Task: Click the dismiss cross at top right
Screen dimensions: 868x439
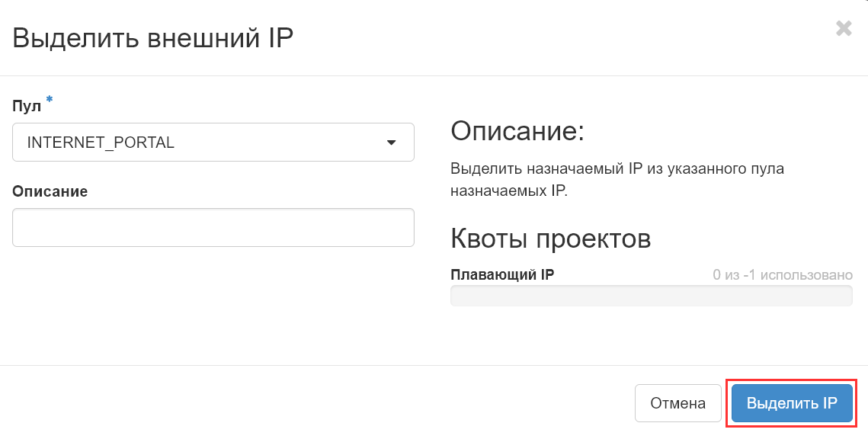Action: [844, 28]
